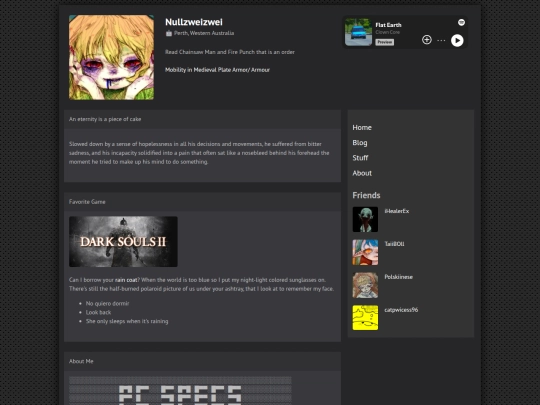Add Flat Earth to library with plus icon
This screenshot has width=540, height=405.
pos(427,40)
